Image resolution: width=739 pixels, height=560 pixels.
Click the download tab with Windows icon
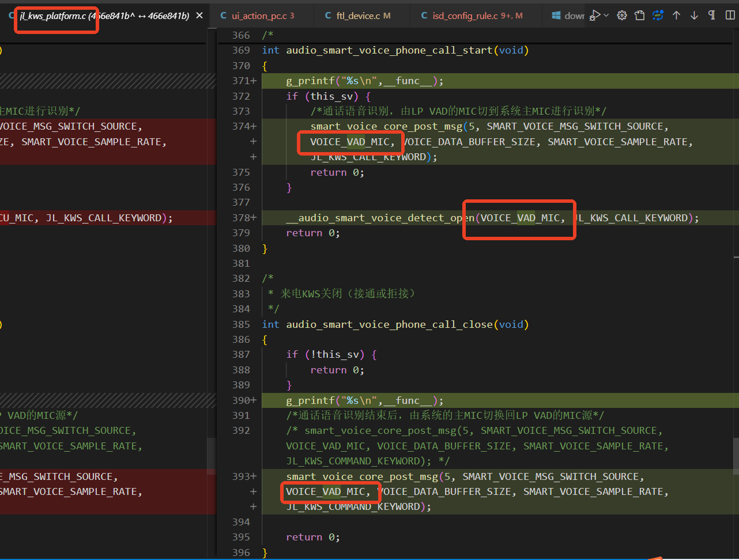(x=567, y=16)
